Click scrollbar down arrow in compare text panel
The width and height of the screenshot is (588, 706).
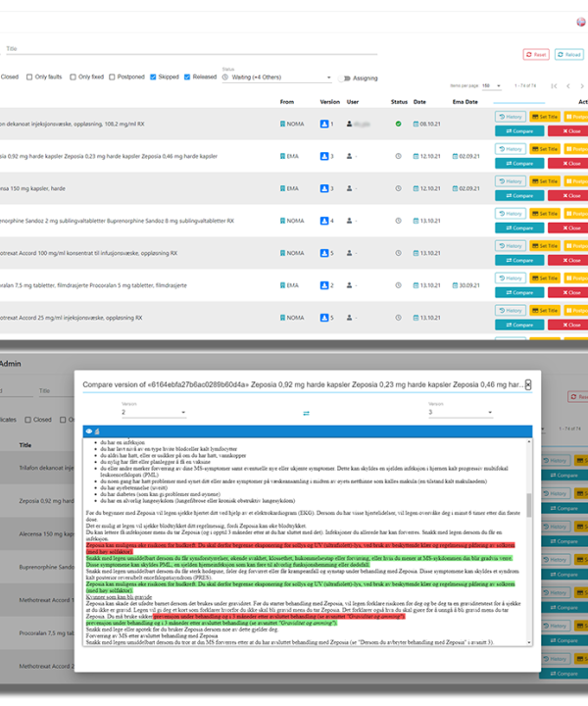click(528, 642)
